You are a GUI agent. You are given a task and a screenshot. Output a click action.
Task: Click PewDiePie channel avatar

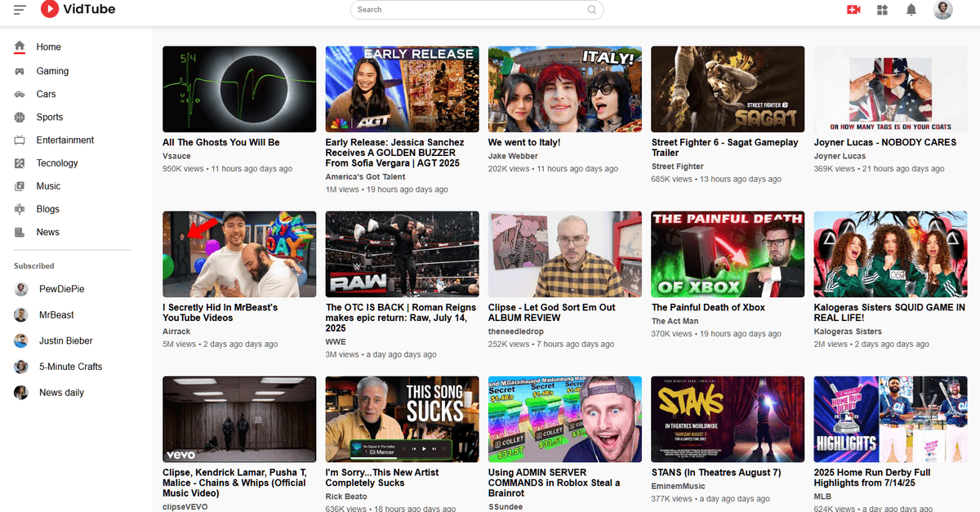21,289
